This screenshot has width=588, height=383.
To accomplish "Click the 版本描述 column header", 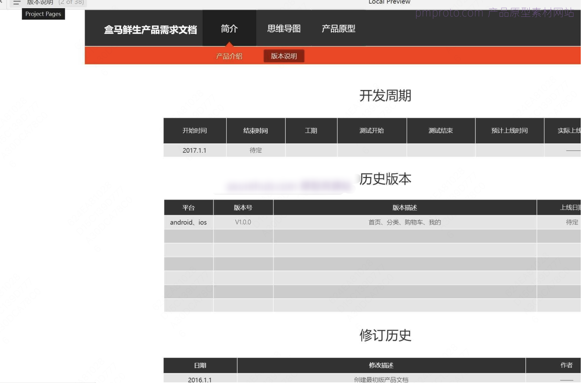I will 405,208.
